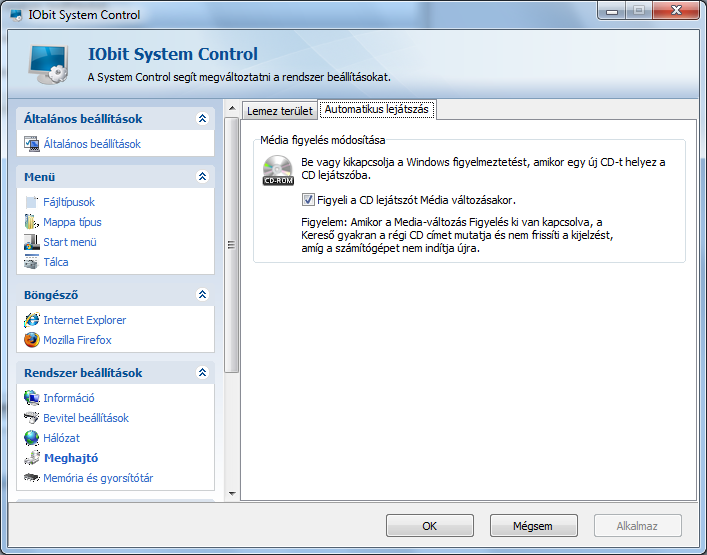The height and width of the screenshot is (555, 707).
Task: Click the Bevitel beállítások input icon
Action: (x=32, y=418)
